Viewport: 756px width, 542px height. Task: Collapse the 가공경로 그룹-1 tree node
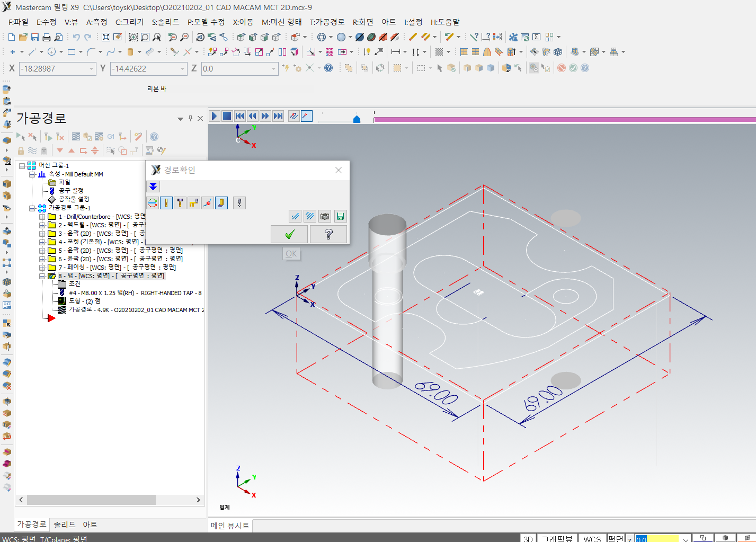tap(32, 208)
